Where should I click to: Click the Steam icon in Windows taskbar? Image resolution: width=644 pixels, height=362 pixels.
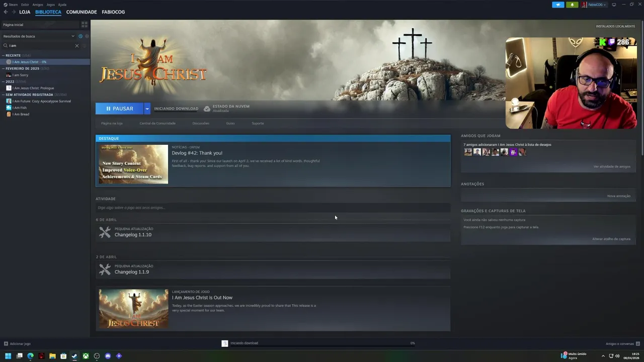74,356
